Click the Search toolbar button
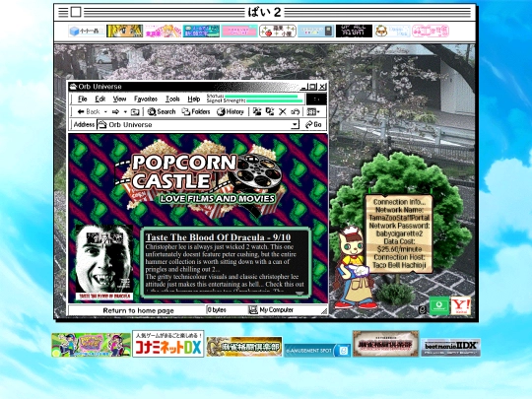The width and height of the screenshot is (532, 399). pyautogui.click(x=162, y=111)
